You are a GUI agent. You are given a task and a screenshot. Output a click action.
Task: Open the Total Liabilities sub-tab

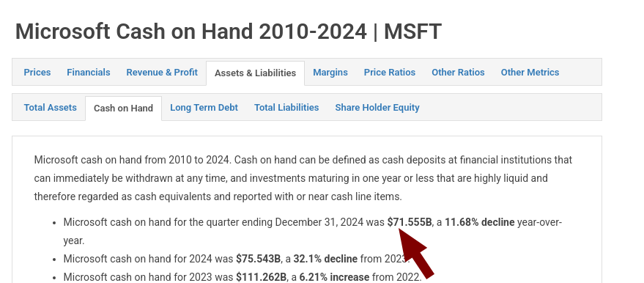tap(286, 108)
